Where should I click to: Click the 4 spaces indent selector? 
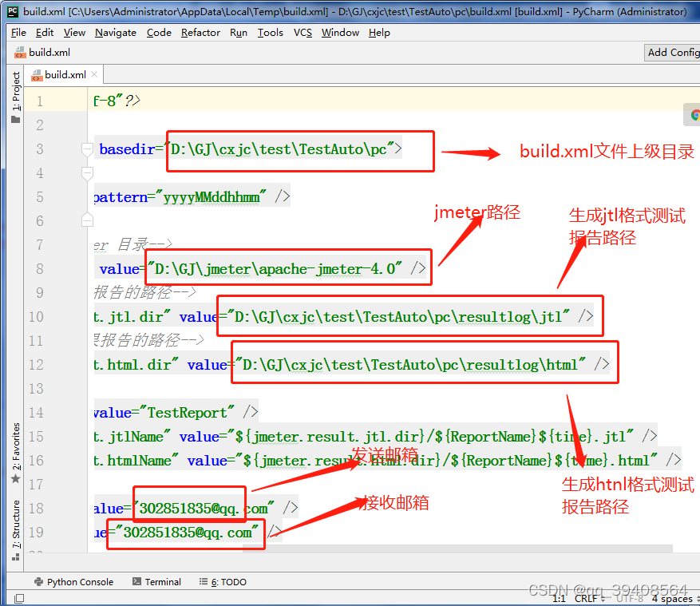click(675, 598)
